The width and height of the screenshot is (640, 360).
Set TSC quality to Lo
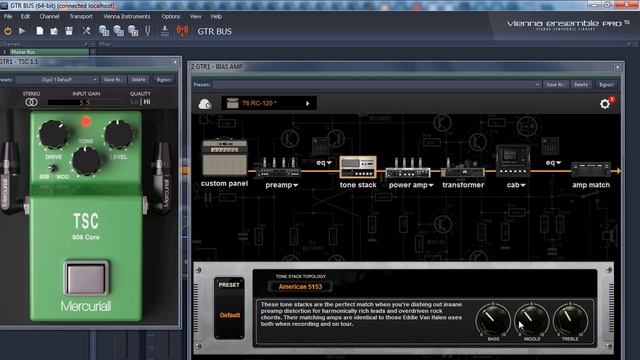pos(135,102)
